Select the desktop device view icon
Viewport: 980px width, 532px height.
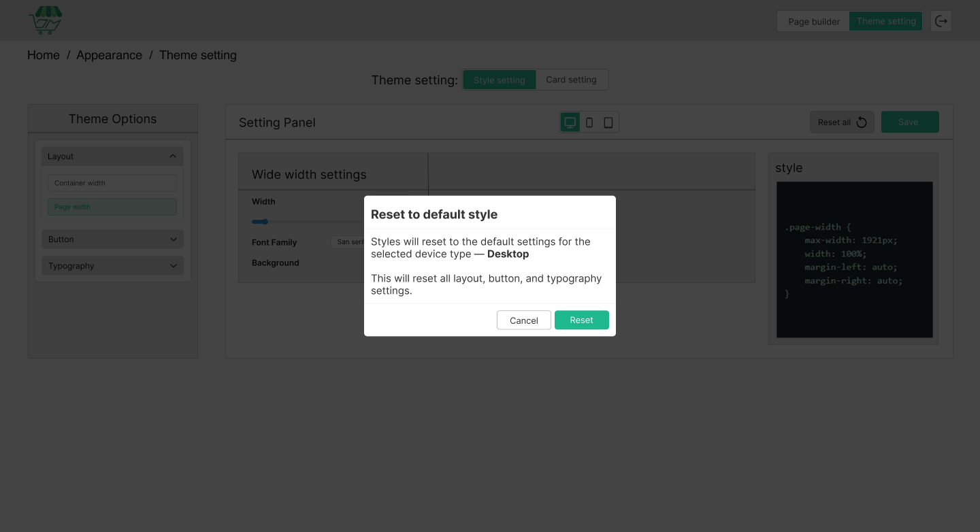pos(570,122)
